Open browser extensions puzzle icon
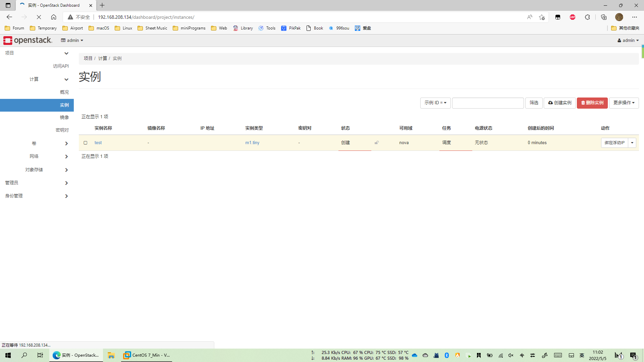This screenshot has width=644, height=362. [587, 17]
